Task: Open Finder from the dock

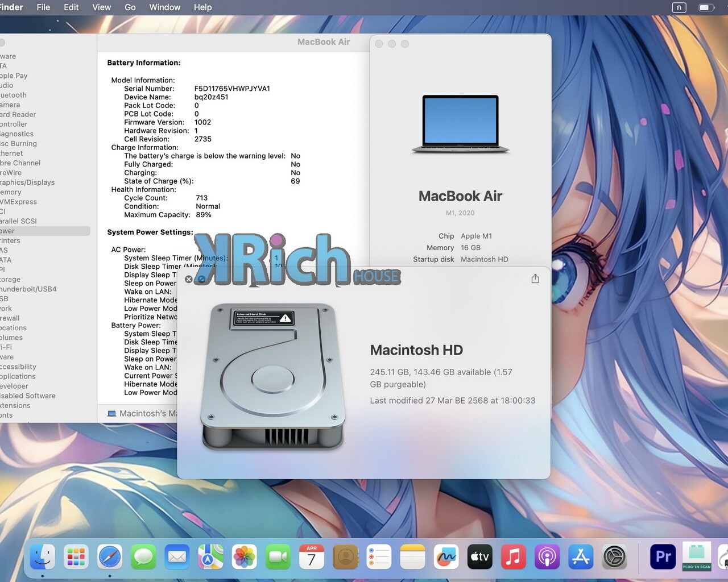Action: 43,556
